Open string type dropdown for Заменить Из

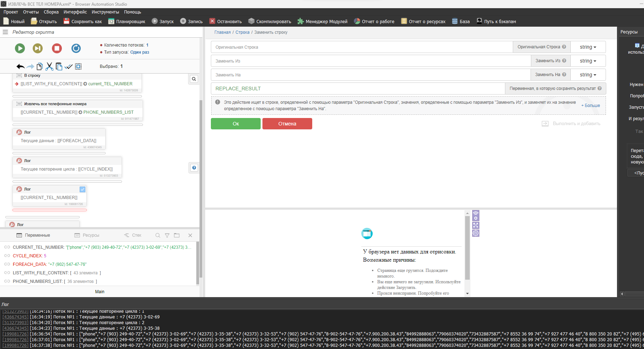pos(588,61)
